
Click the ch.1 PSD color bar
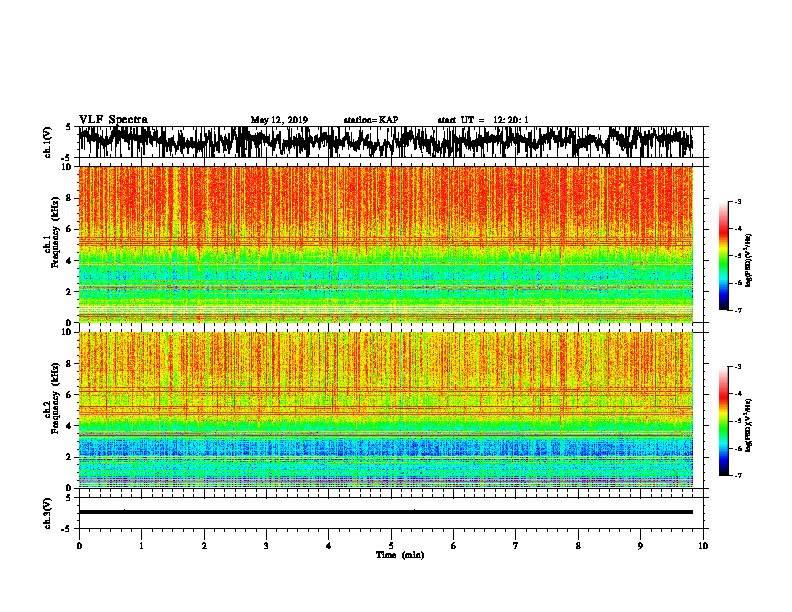click(724, 256)
